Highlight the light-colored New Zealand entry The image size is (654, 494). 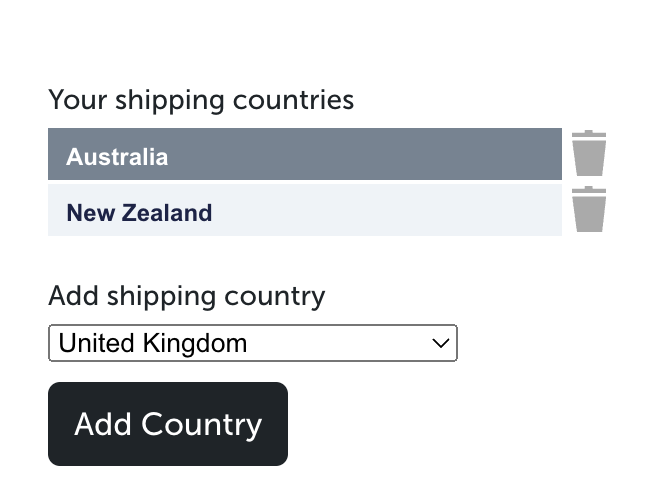(305, 210)
